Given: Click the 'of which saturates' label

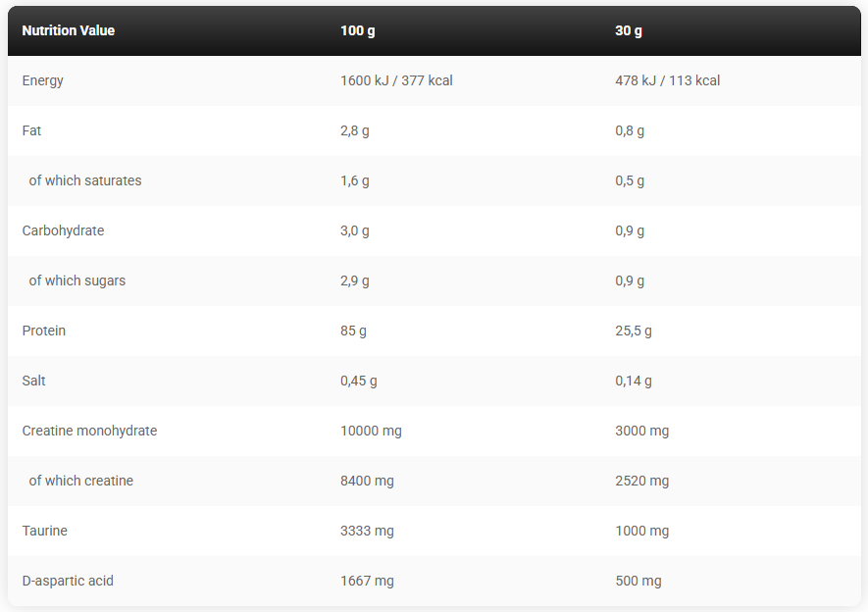Looking at the screenshot, I should (85, 180).
